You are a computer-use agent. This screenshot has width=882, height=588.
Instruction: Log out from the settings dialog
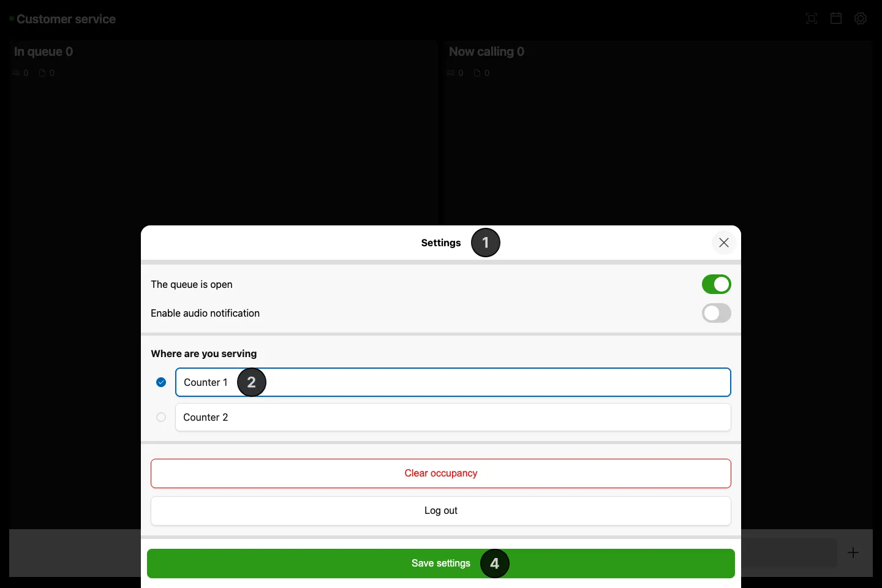[441, 511]
